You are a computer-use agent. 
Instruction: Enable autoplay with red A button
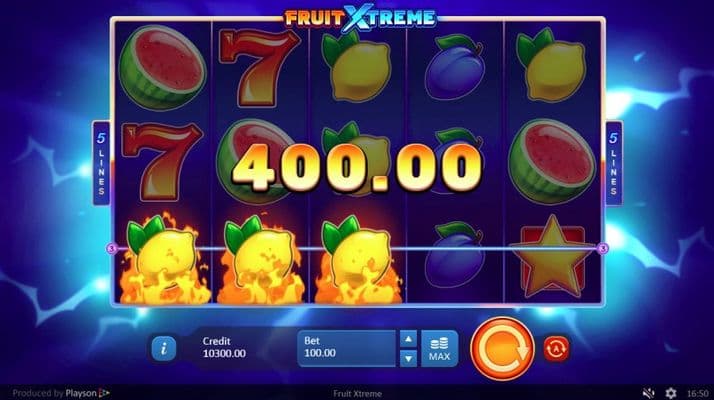click(556, 349)
